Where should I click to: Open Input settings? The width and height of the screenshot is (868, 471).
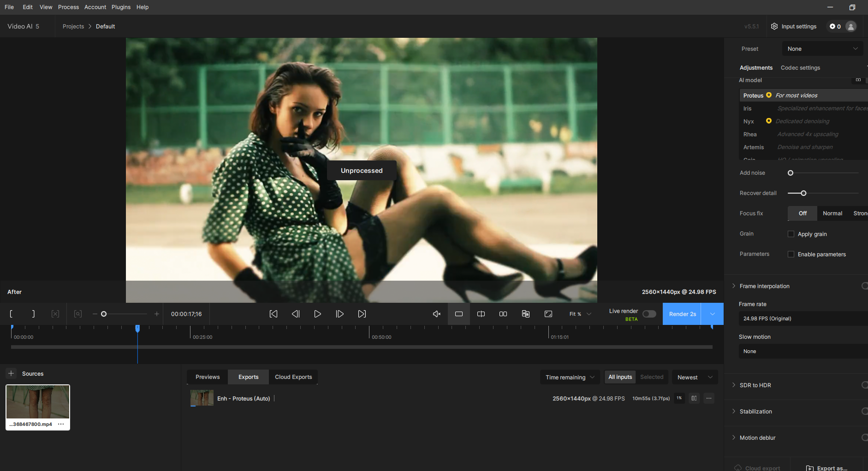coord(794,26)
